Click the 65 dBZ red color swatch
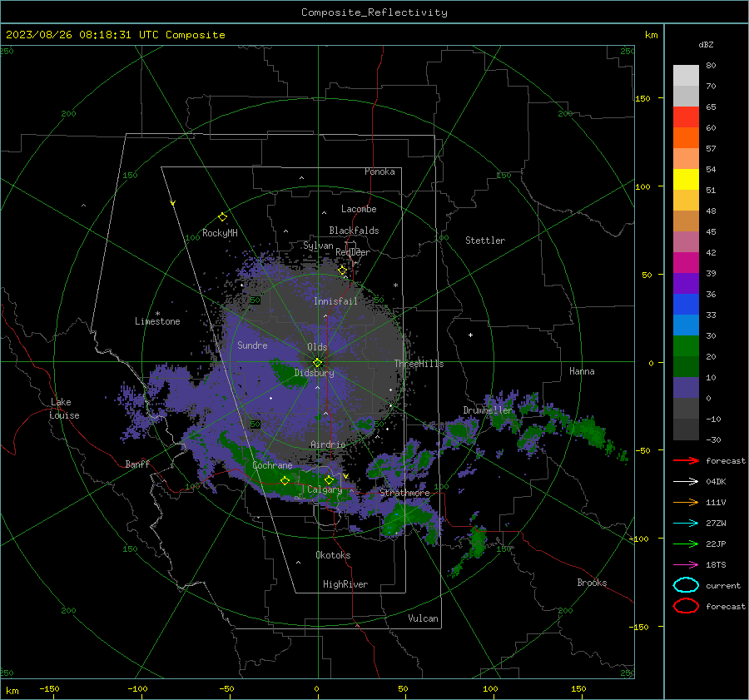This screenshot has width=749, height=700. coord(686,117)
